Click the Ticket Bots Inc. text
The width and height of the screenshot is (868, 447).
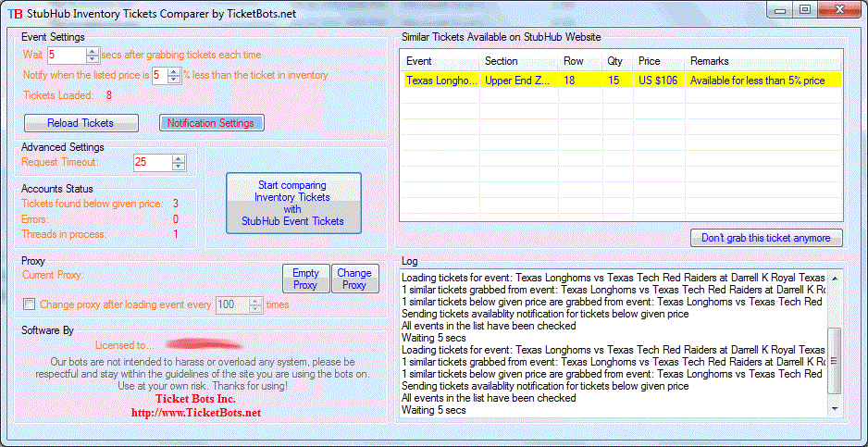pyautogui.click(x=196, y=399)
